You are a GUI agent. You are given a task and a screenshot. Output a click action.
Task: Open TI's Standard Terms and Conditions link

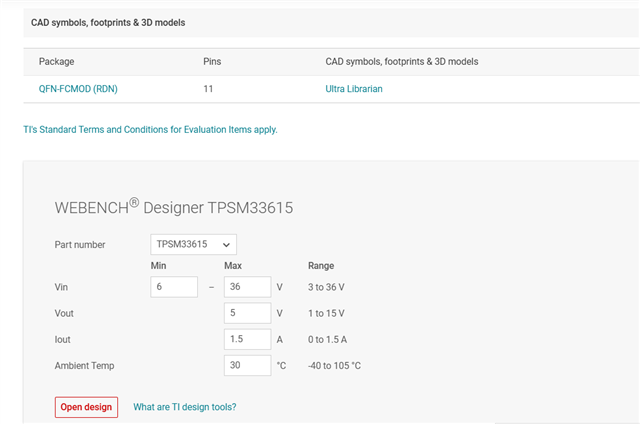150,130
